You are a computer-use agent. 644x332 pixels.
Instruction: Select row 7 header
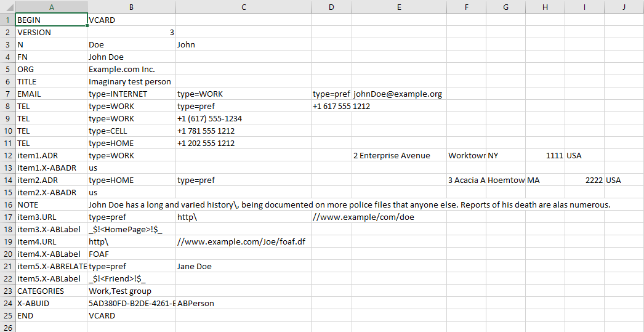7,94
